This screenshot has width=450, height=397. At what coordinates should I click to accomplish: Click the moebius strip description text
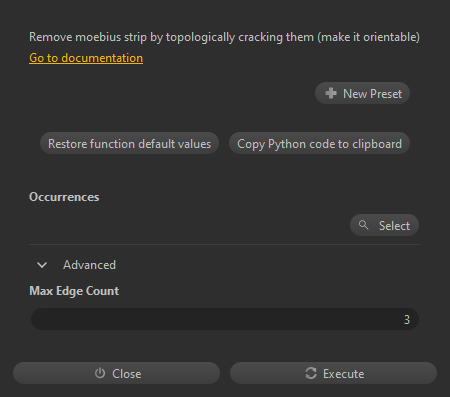(x=224, y=37)
